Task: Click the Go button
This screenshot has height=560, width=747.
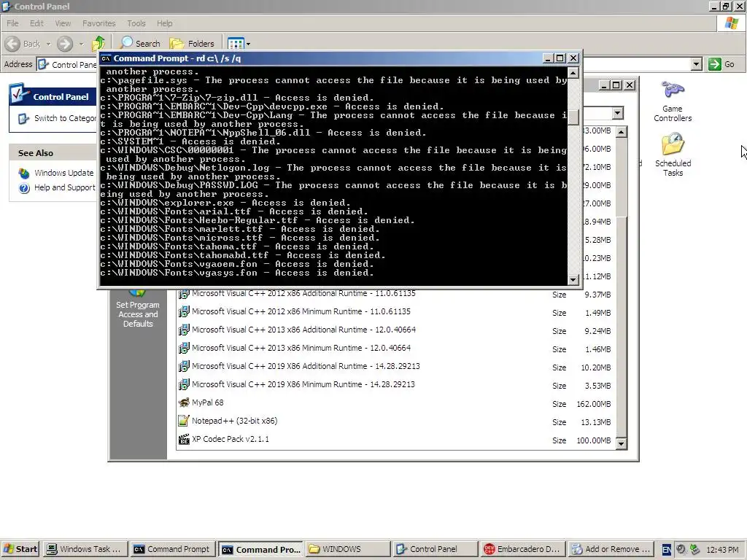Action: 721,64
